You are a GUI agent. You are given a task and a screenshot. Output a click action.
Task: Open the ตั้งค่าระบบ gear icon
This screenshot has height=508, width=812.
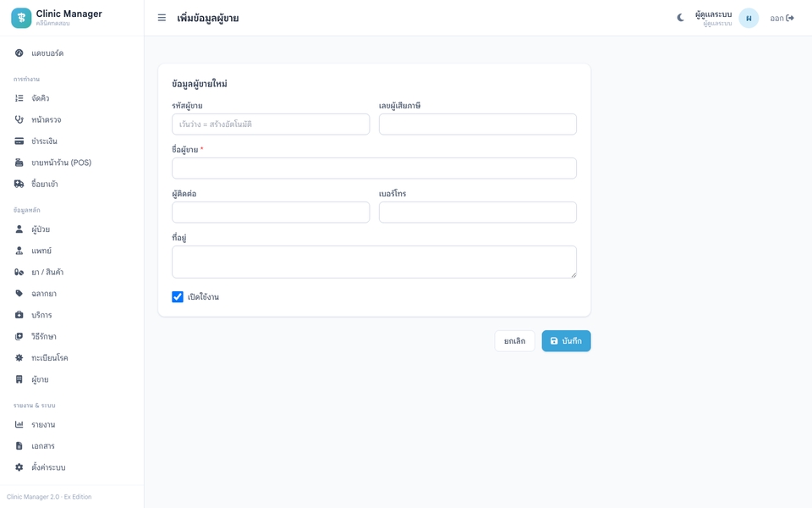(x=19, y=467)
